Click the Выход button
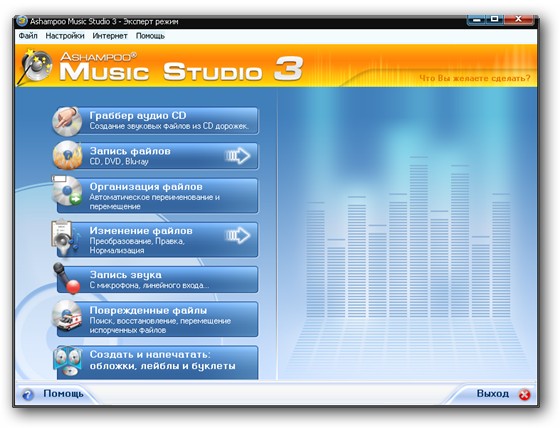Image resolution: width=560 pixels, height=428 pixels. [x=493, y=394]
